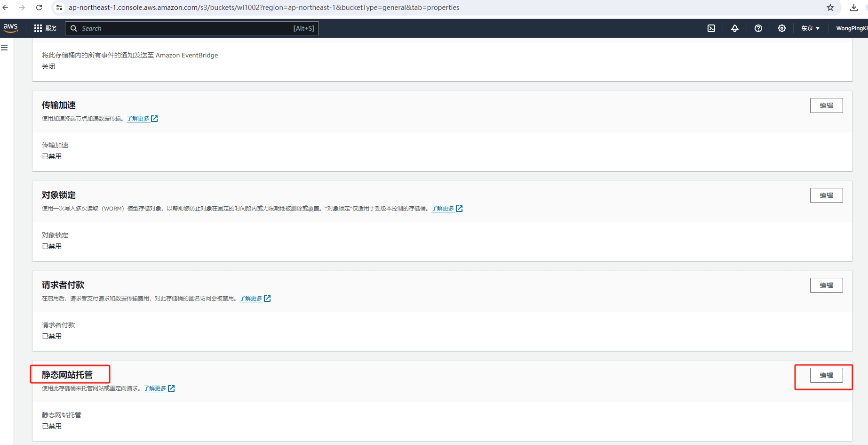Open the 东京 region dropdown
The height and width of the screenshot is (445, 868).
[x=810, y=28]
